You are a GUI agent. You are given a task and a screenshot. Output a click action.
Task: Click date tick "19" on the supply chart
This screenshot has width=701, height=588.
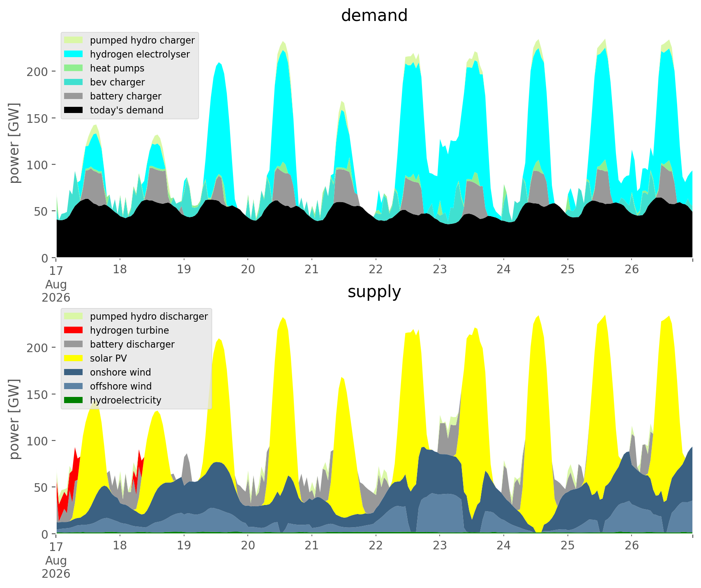tap(184, 546)
